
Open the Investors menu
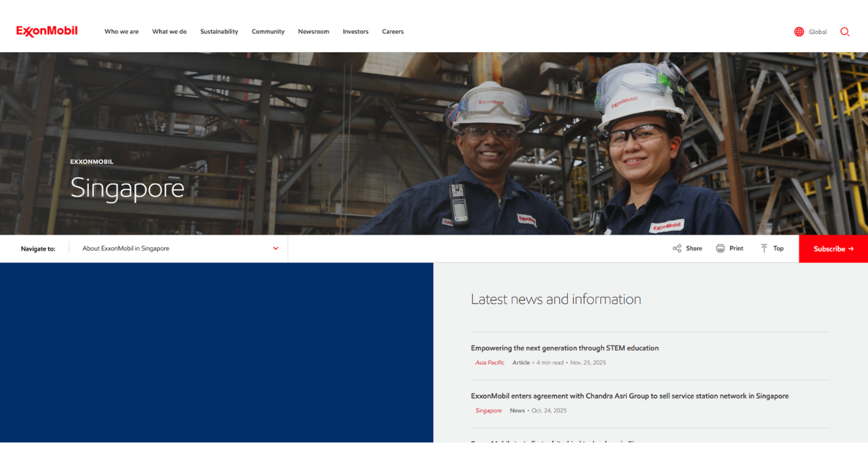(x=355, y=32)
